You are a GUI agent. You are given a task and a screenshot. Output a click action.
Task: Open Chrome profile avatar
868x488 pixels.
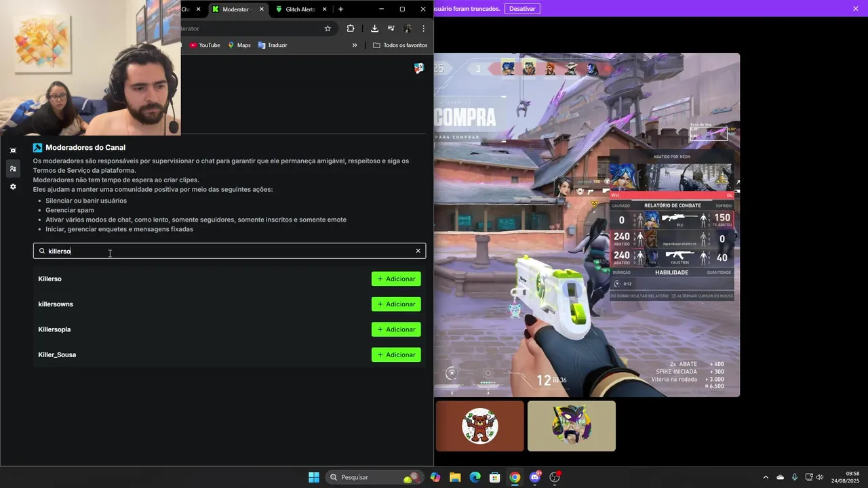tap(408, 28)
